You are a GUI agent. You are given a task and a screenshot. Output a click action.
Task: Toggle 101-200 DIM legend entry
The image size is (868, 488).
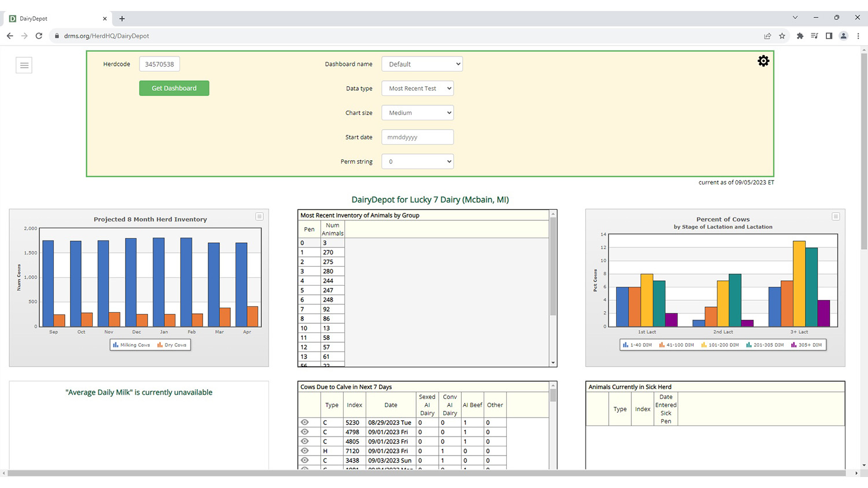click(x=720, y=345)
